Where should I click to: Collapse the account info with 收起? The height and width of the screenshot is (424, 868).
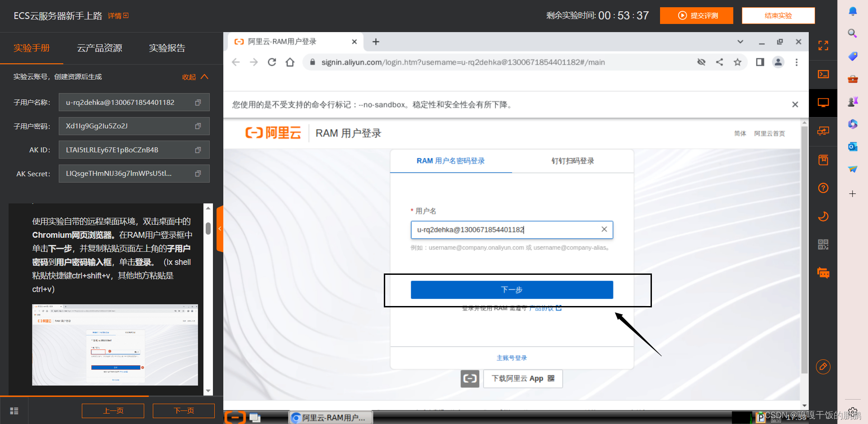click(x=195, y=77)
